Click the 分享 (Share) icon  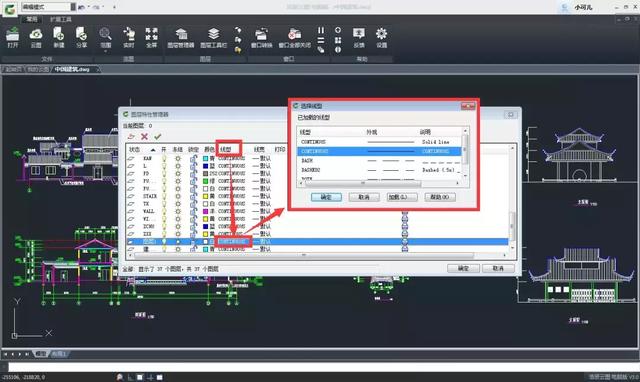click(82, 38)
